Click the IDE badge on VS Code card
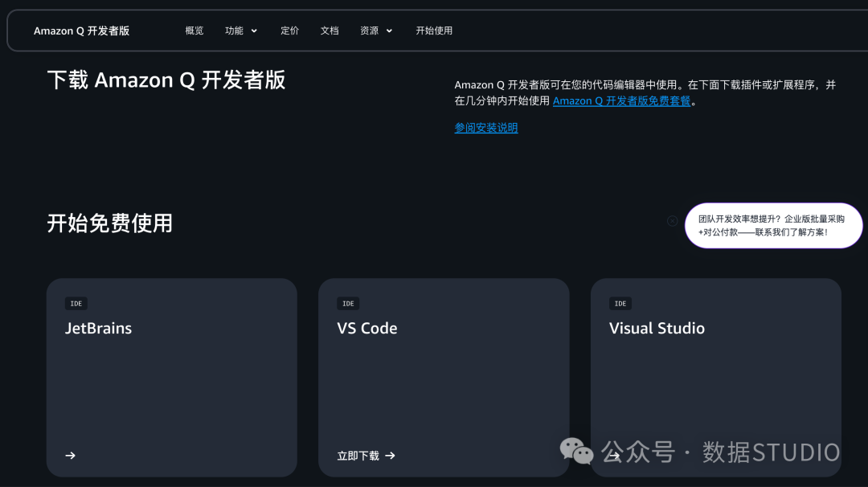Image resolution: width=868 pixels, height=487 pixels. 348,303
